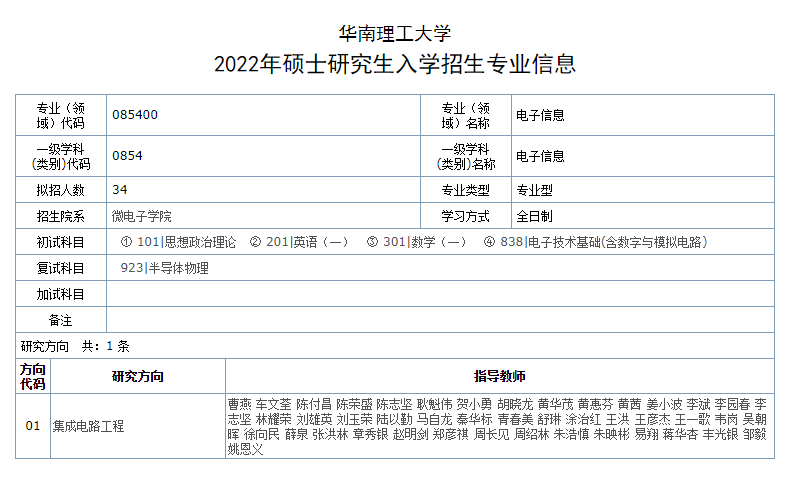Click the heading 2022年硕士研究生入学招生专业信息
Image resolution: width=792 pixels, height=482 pixels.
pos(394,64)
